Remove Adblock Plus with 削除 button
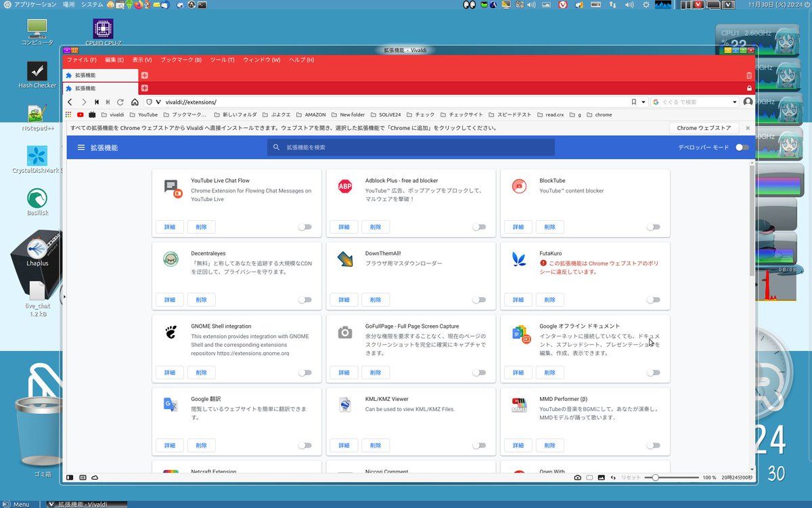812x508 pixels. click(x=376, y=227)
